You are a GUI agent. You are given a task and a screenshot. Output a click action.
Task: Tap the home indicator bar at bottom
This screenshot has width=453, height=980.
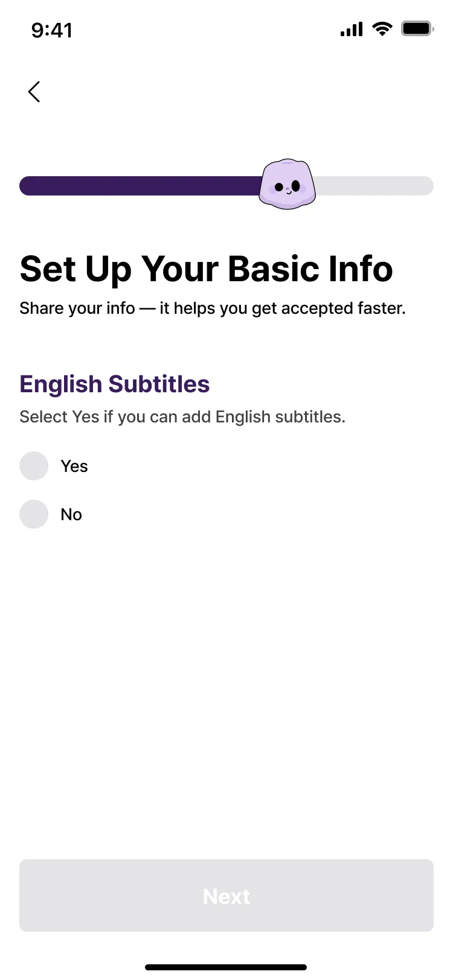point(226,967)
